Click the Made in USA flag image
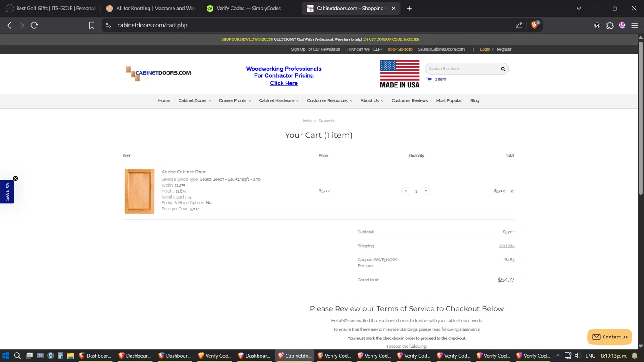This screenshot has height=362, width=644. tap(400, 74)
